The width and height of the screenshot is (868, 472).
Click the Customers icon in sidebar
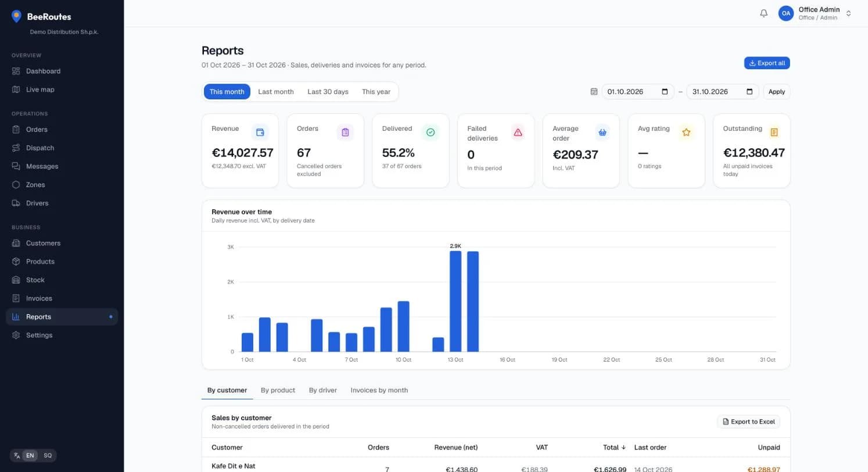point(16,243)
